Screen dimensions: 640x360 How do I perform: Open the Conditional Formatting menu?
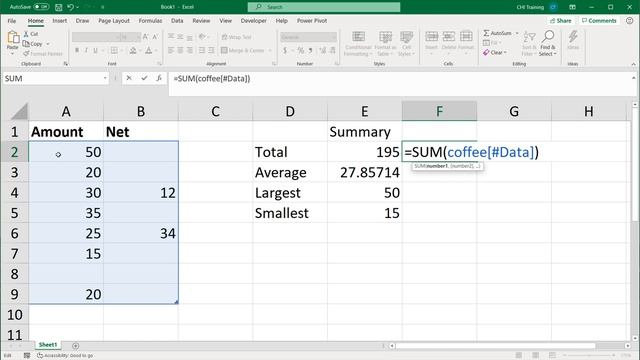click(358, 44)
